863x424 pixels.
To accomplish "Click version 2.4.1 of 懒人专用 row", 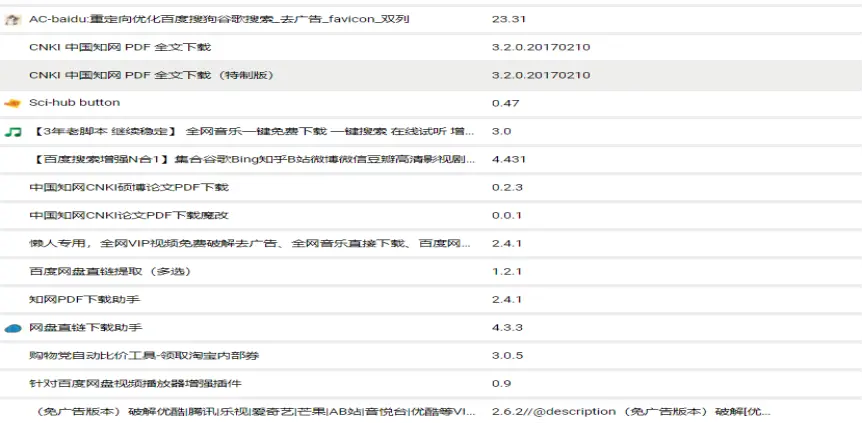I will (x=506, y=244).
